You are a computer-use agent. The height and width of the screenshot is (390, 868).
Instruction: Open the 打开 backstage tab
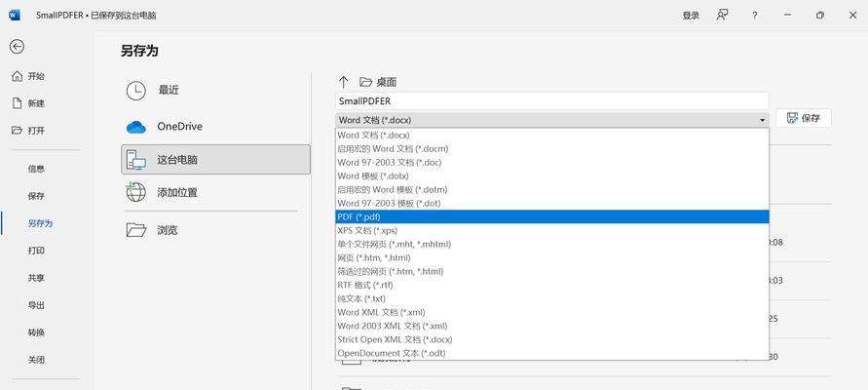click(x=36, y=131)
